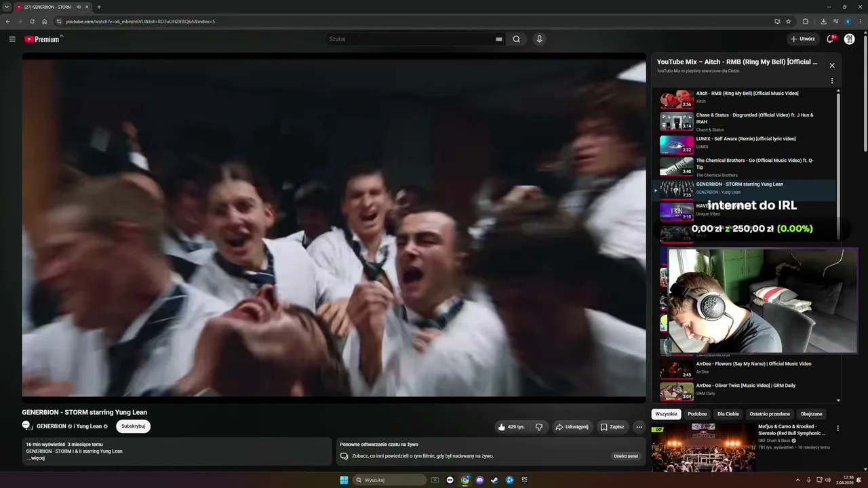
Task: Click the Utwórz create button
Action: [x=803, y=39]
